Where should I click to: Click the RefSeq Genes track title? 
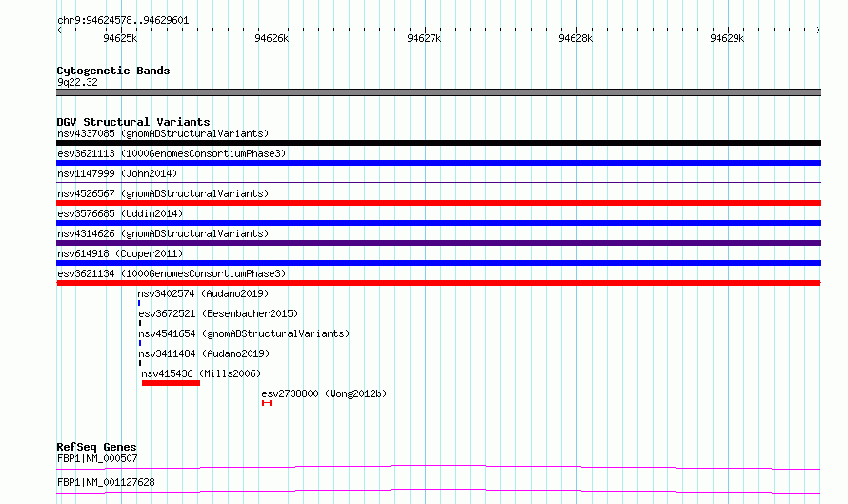(x=96, y=447)
